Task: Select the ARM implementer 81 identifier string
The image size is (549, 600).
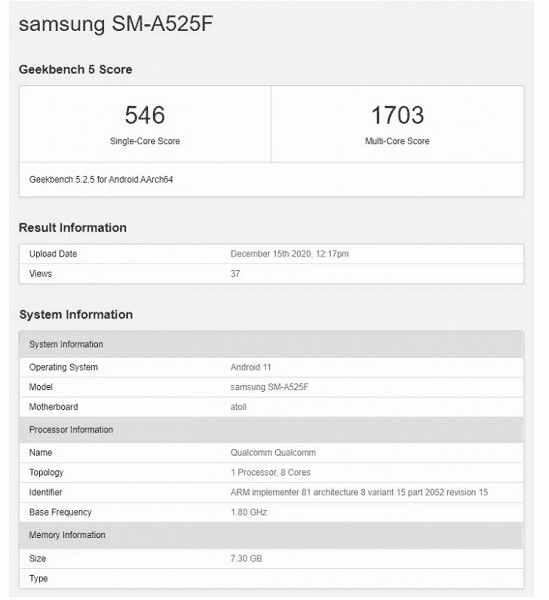Action: tap(359, 492)
